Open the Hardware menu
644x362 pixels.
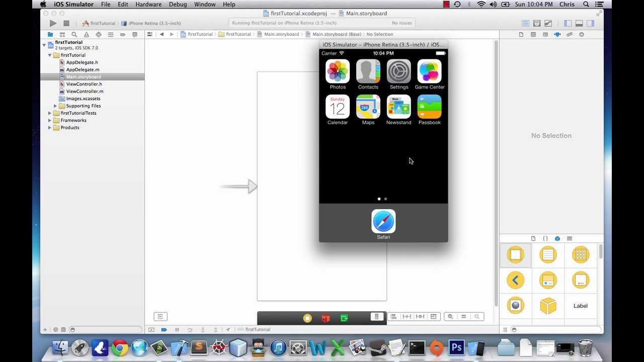click(x=148, y=4)
